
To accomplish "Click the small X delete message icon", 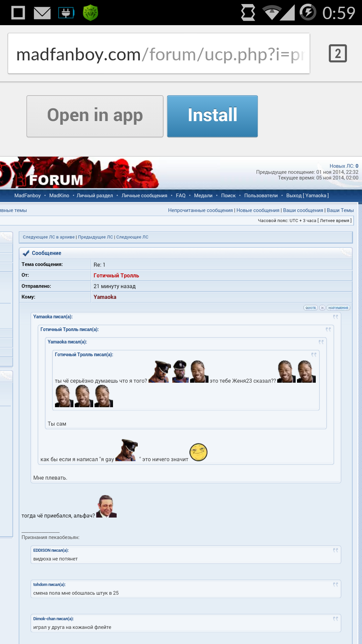I will [322, 308].
